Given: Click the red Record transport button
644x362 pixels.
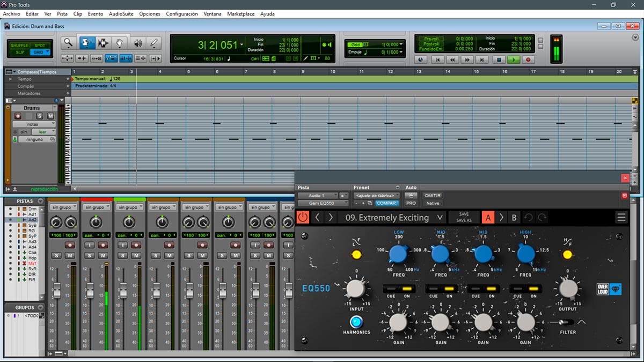Looking at the screenshot, I should tap(528, 60).
